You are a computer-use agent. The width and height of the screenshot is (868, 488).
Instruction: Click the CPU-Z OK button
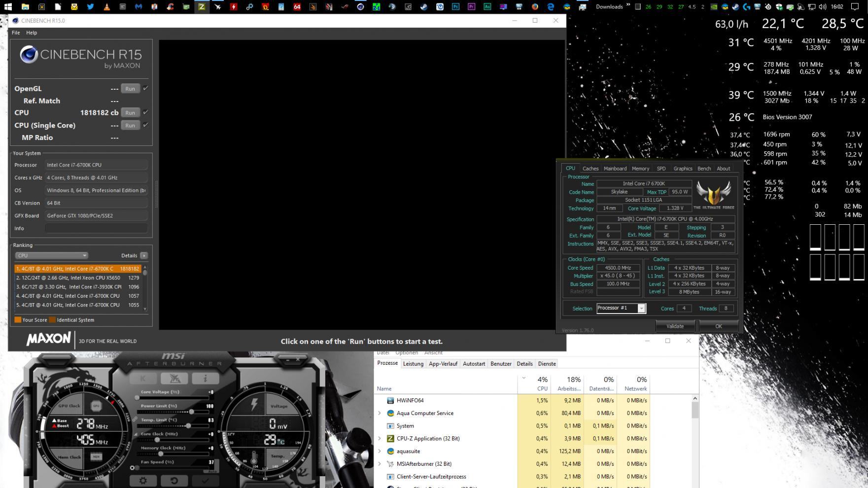point(718,326)
